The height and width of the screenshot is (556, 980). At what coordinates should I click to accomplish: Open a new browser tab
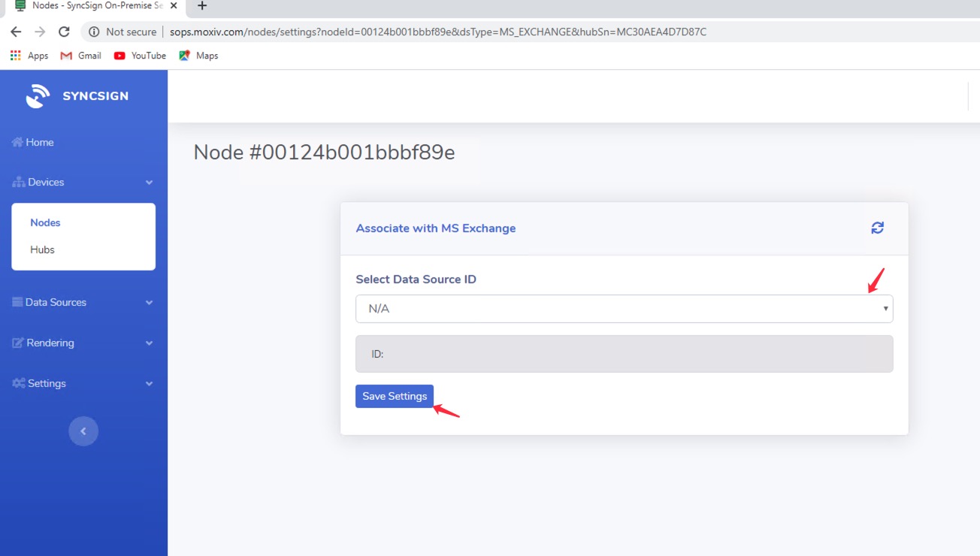201,6
